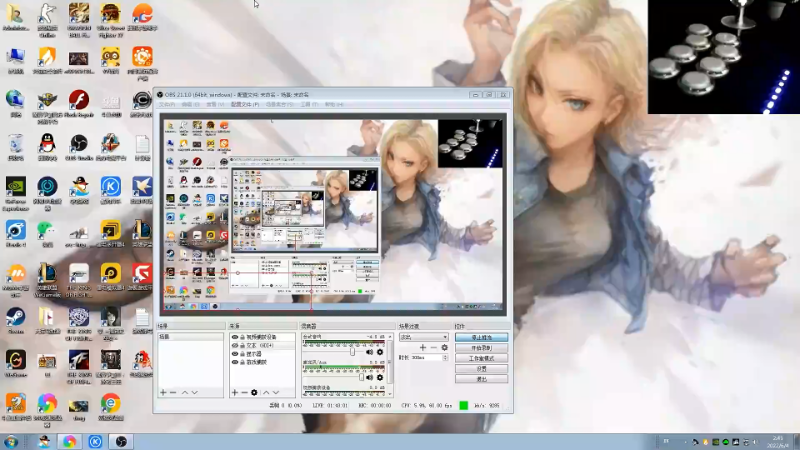This screenshot has width=800, height=450.
Task: Open the GeForce Experience desktop shortcut
Action: 16,194
